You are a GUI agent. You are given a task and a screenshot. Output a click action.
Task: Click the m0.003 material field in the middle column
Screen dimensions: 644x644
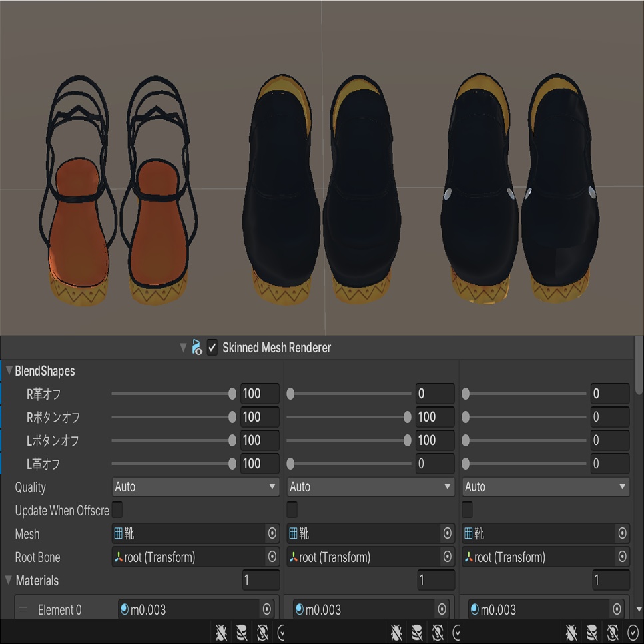point(370,609)
